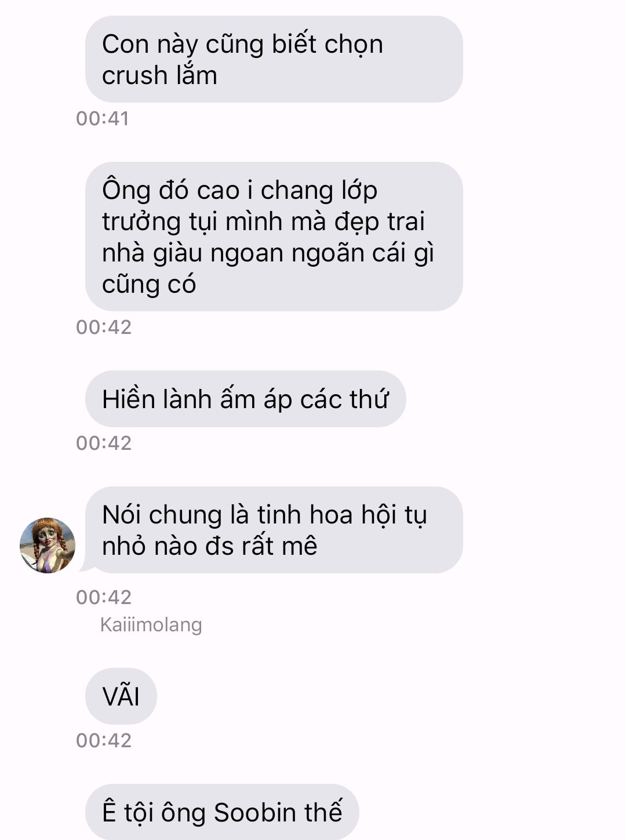Tap the 'VÃI' message bubble

point(121,696)
